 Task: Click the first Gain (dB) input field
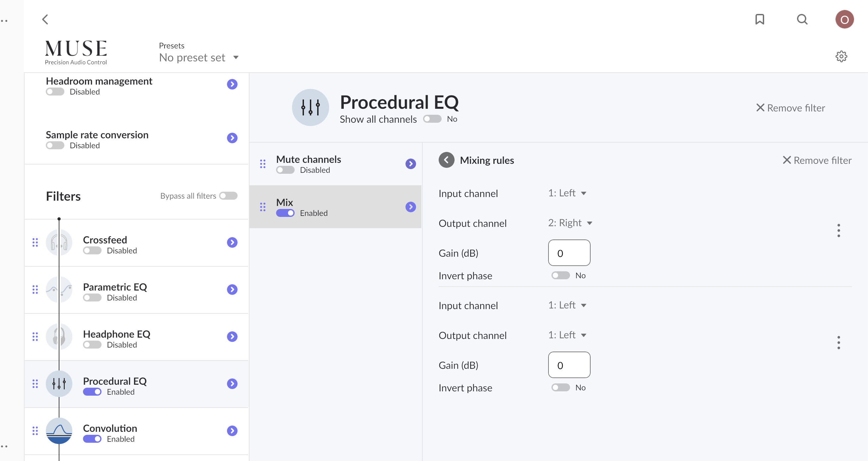[569, 253]
